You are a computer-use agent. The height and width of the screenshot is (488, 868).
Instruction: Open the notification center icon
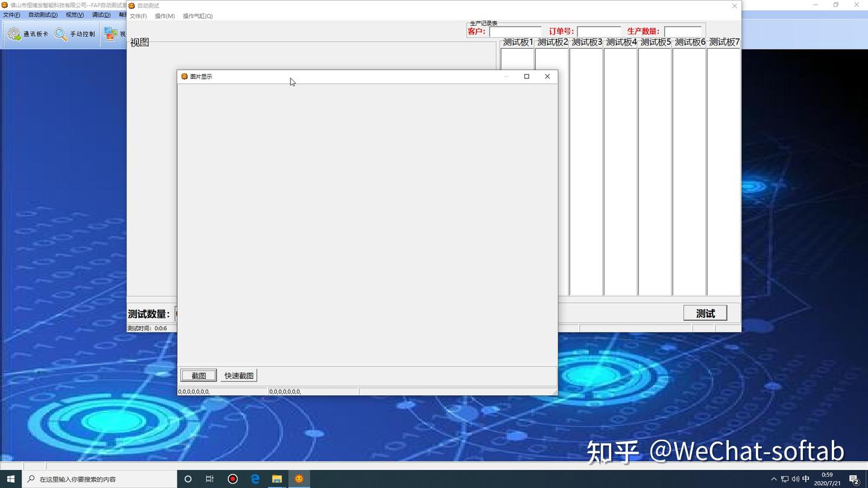pos(854,480)
